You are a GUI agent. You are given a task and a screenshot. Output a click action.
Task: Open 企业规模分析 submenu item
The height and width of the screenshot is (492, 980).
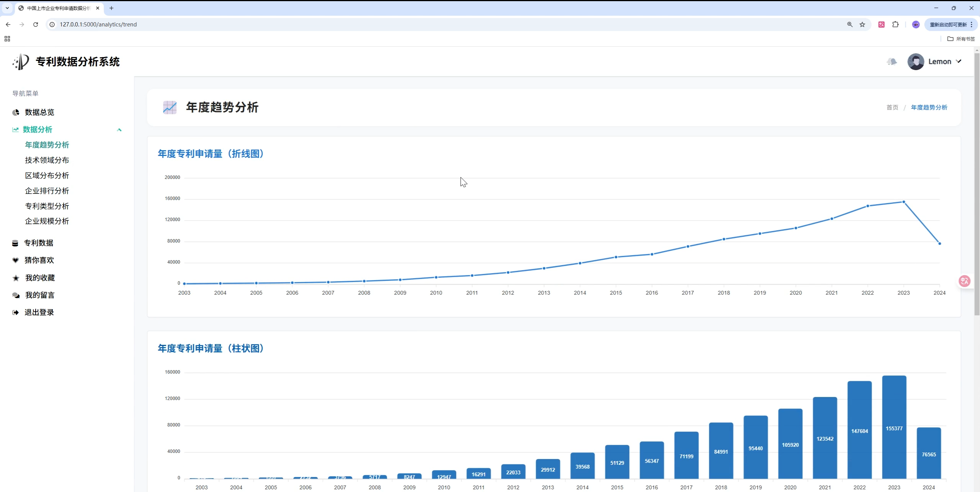click(x=47, y=221)
